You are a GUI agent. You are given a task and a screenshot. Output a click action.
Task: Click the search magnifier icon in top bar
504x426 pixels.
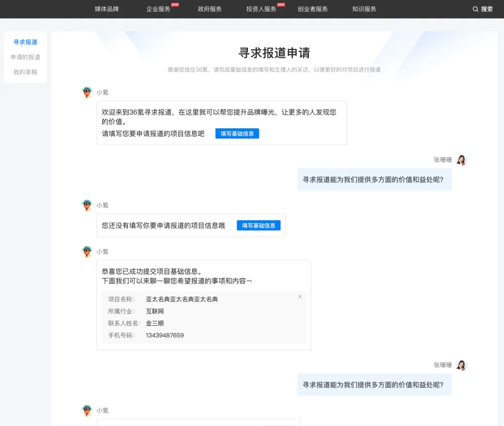(x=475, y=9)
